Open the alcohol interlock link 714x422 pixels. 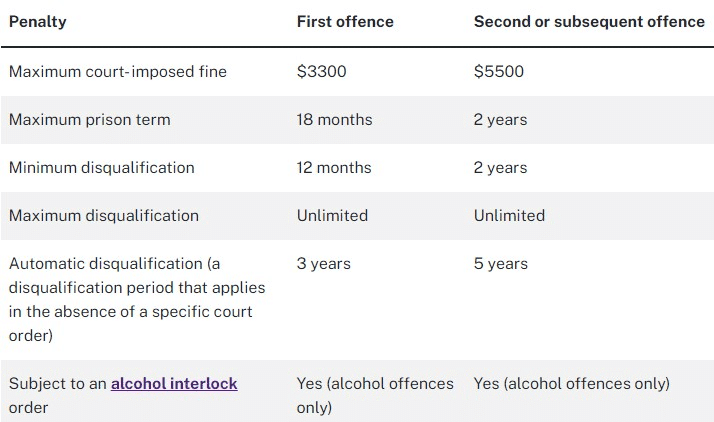pos(174,384)
